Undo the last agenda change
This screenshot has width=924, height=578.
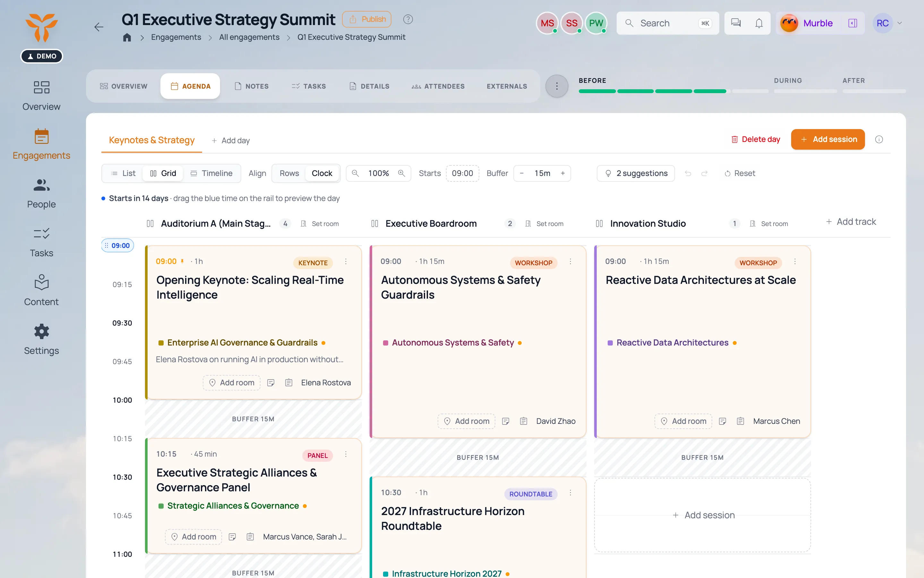click(688, 173)
